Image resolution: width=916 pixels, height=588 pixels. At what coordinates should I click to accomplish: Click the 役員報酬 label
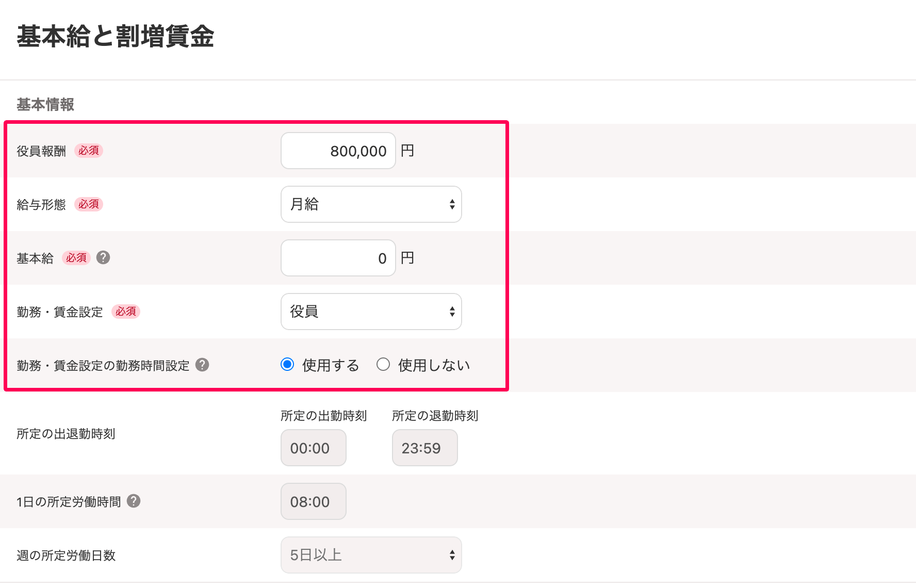tap(41, 151)
